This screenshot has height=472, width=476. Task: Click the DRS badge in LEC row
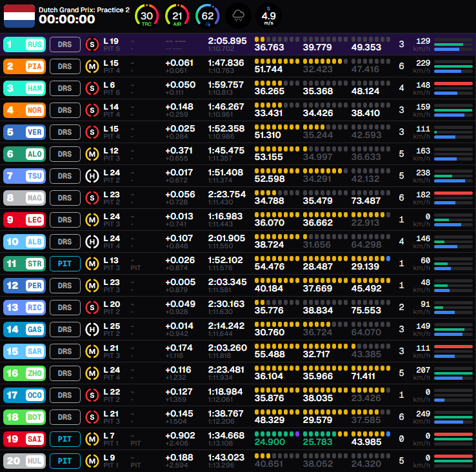coord(65,220)
